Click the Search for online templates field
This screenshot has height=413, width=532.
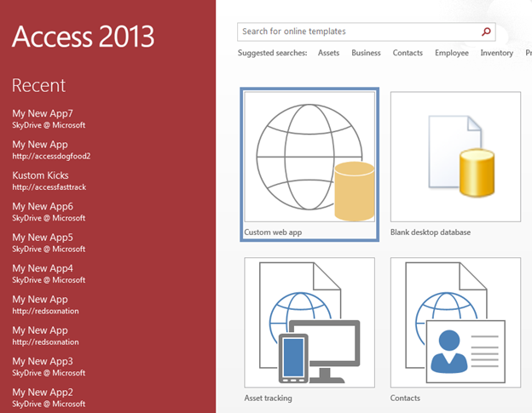pyautogui.click(x=356, y=32)
